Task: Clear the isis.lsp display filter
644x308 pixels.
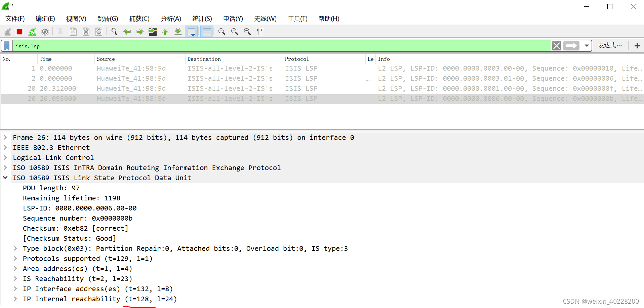Action: coord(557,46)
